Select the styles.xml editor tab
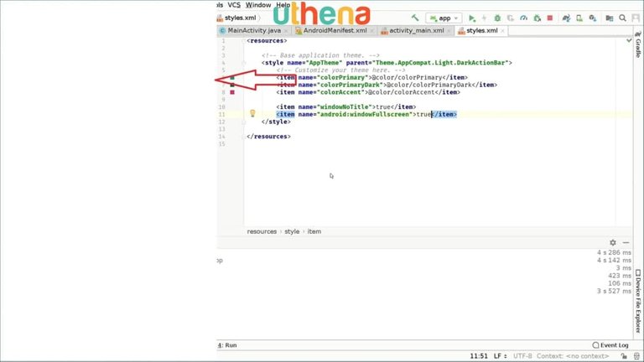644x362 pixels. coord(482,31)
